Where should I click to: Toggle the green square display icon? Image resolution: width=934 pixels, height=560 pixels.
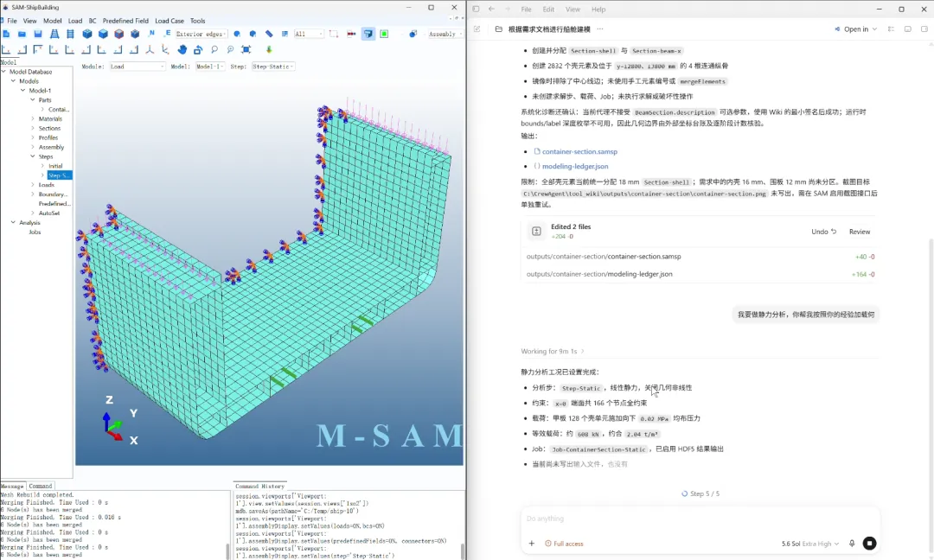[x=384, y=34]
